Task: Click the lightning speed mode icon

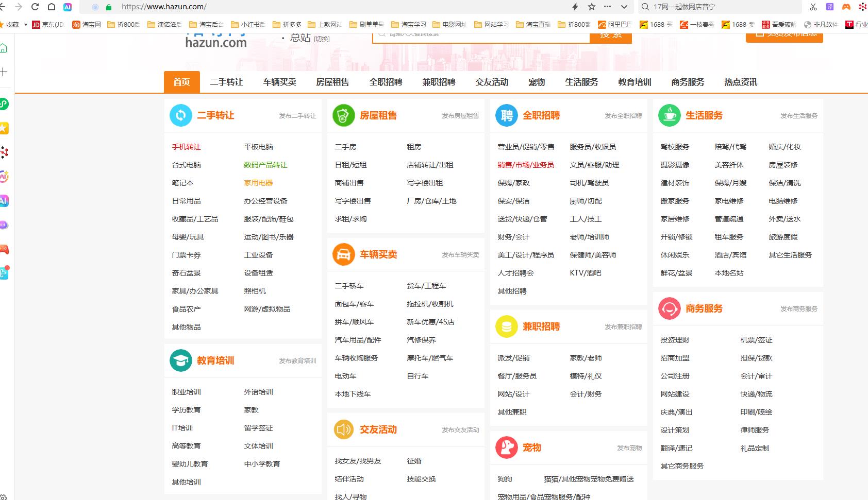Action: (575, 7)
